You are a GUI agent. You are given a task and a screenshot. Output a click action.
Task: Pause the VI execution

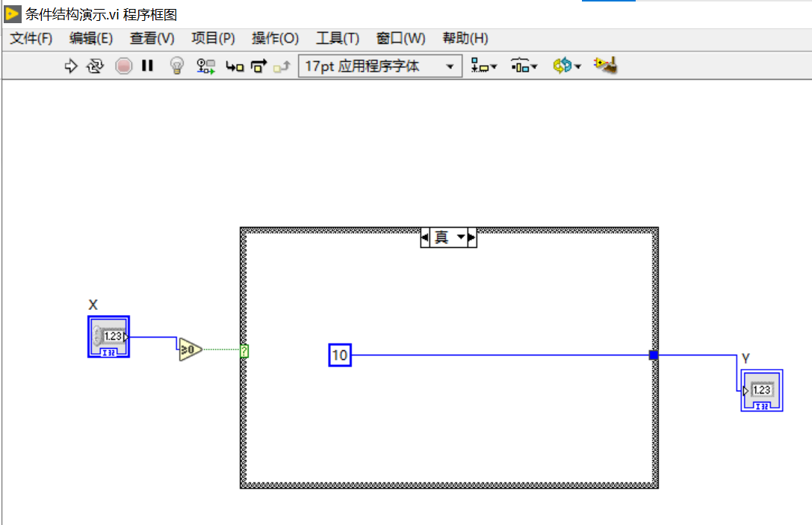point(148,66)
